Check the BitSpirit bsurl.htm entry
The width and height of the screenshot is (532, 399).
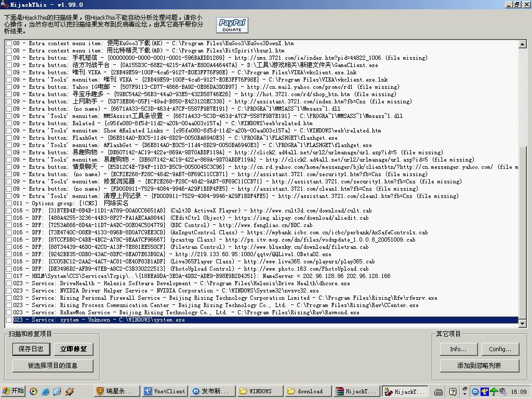click(x=9, y=50)
